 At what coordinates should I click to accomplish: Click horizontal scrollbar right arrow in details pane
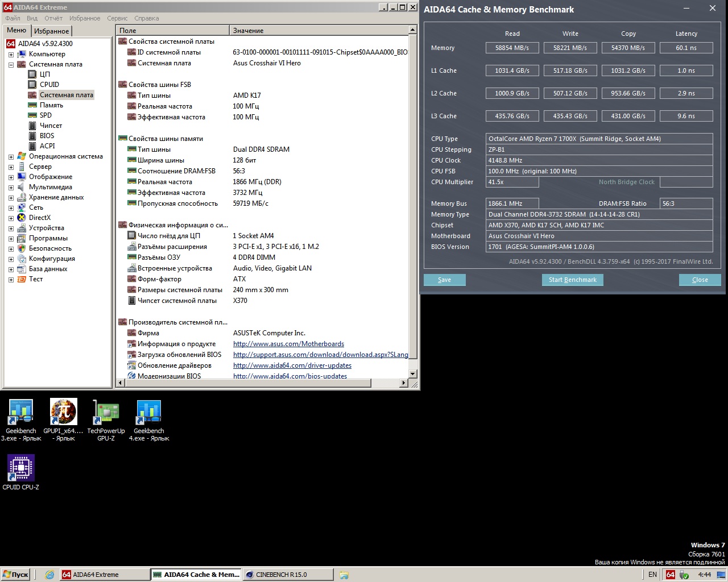click(404, 384)
